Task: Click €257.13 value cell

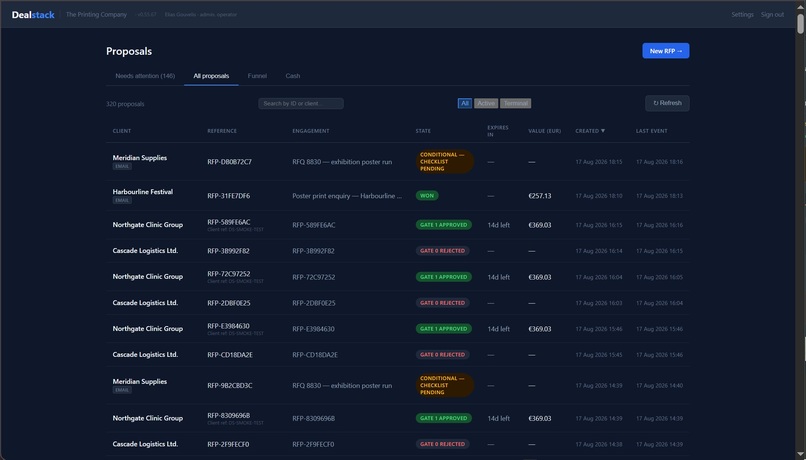Action: click(540, 196)
